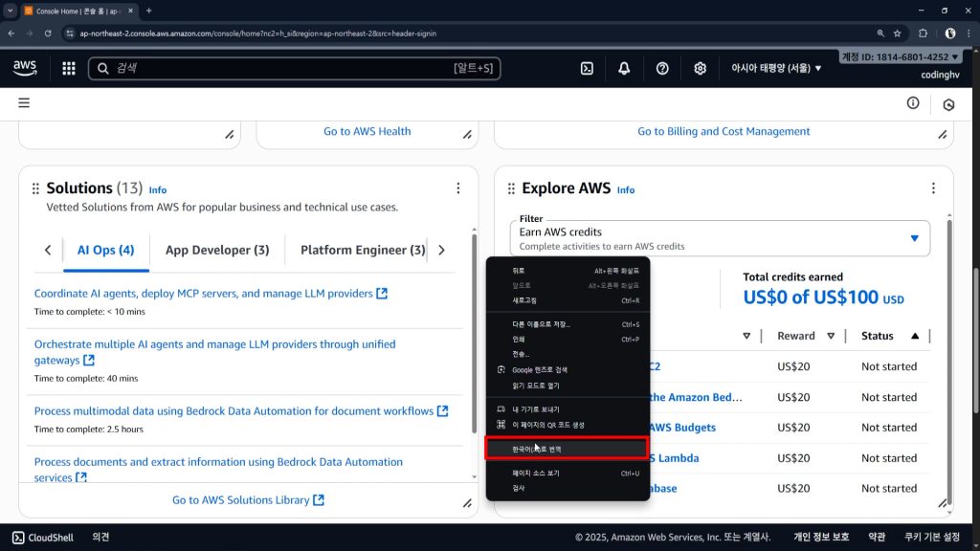Choose 인쇄 in the context menu
The image size is (980, 551).
click(x=568, y=340)
